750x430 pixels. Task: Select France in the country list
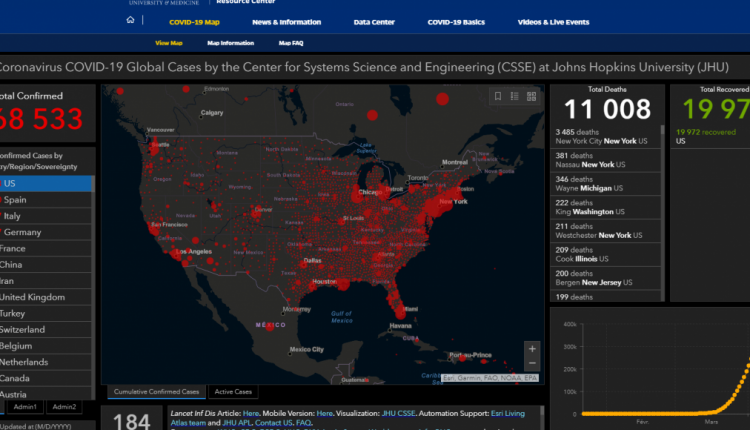(x=45, y=249)
